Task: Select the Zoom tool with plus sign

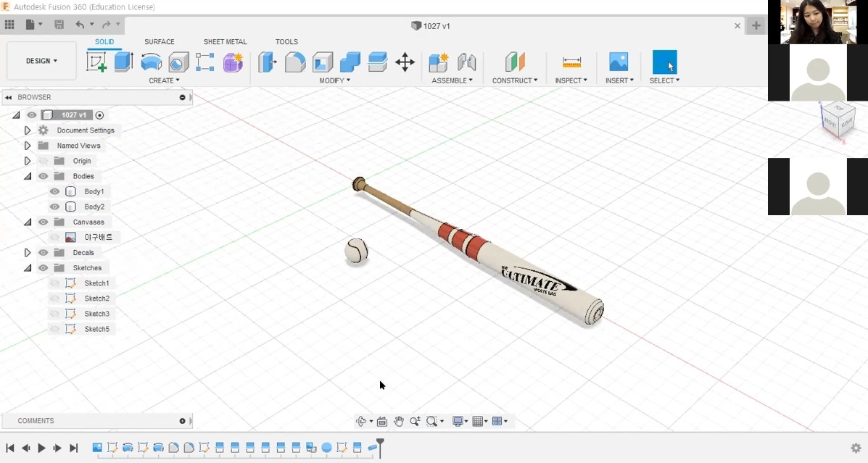Action: [416, 421]
